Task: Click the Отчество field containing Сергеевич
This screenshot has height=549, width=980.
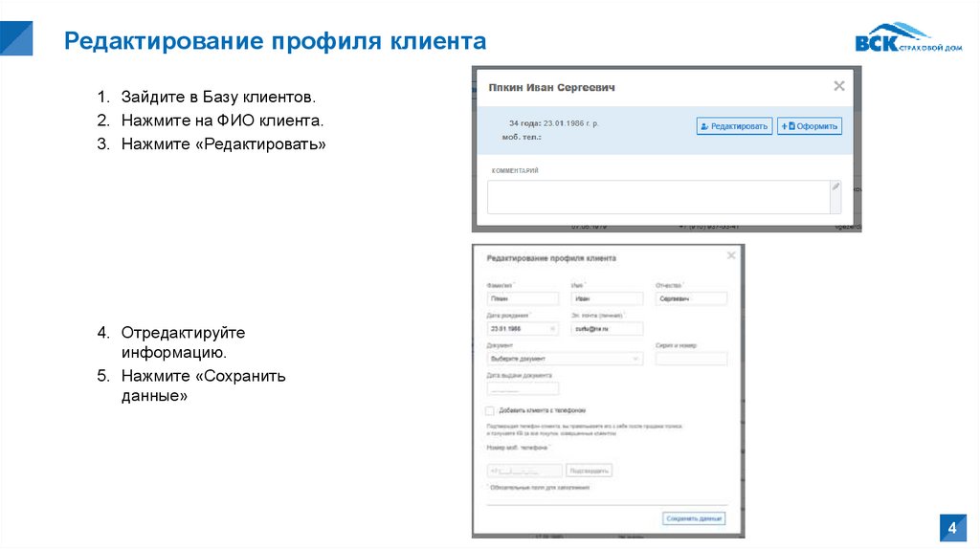Action: coord(691,298)
